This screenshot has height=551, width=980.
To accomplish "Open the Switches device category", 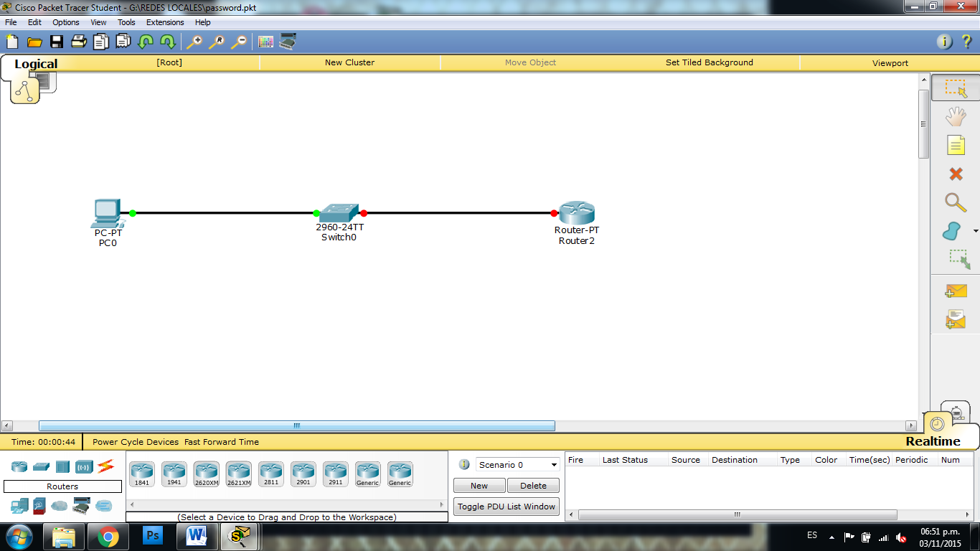I will click(x=41, y=466).
